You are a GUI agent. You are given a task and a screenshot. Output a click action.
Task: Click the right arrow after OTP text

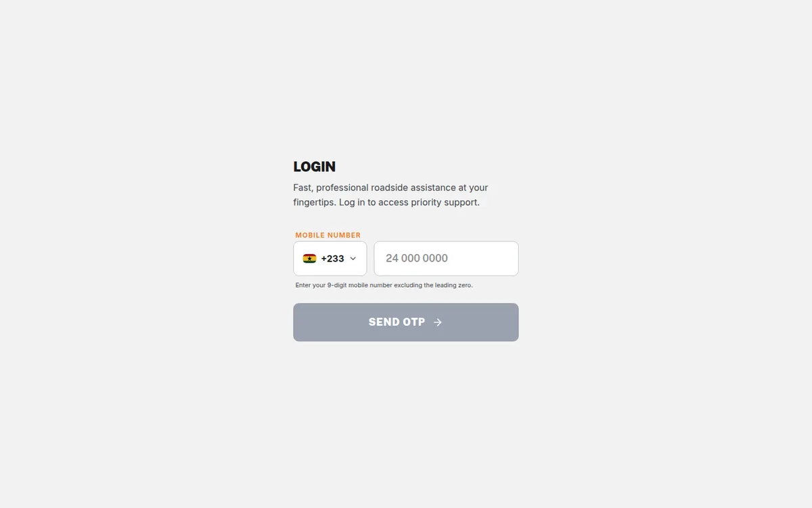click(x=438, y=322)
